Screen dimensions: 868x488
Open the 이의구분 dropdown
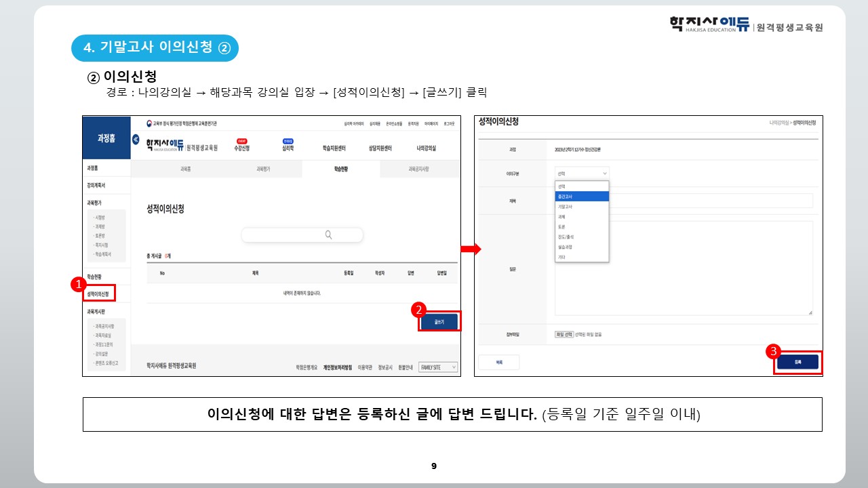tap(582, 174)
